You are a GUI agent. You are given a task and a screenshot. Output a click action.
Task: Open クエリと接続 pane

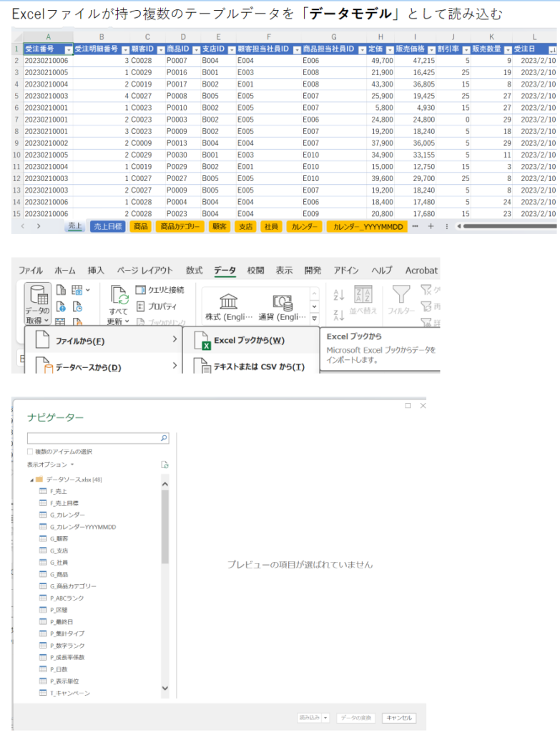pyautogui.click(x=160, y=290)
